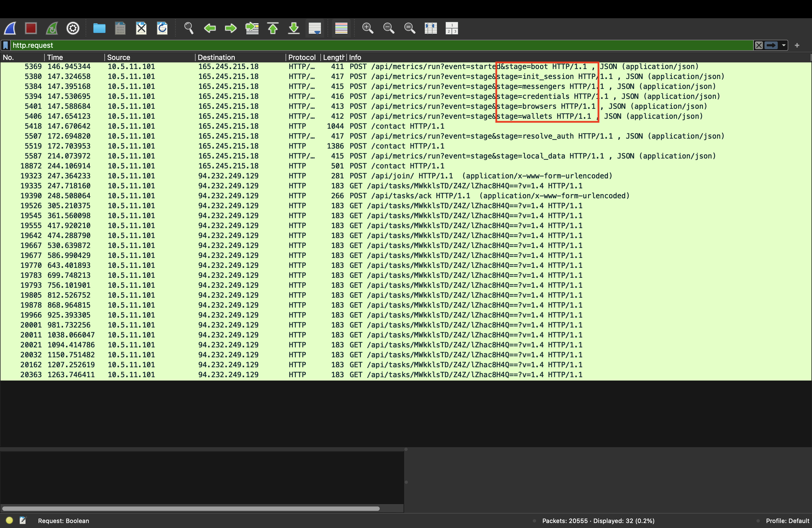Viewport: 812px width, 528px height.
Task: Restart the current capture
Action: pyautogui.click(x=52, y=28)
